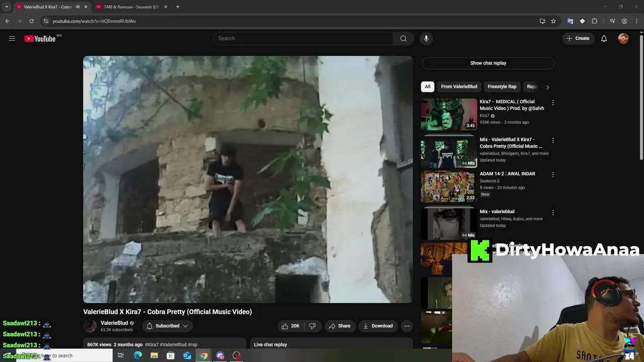The image size is (644, 362).
Task: Click the address bar URL
Action: pos(94,21)
